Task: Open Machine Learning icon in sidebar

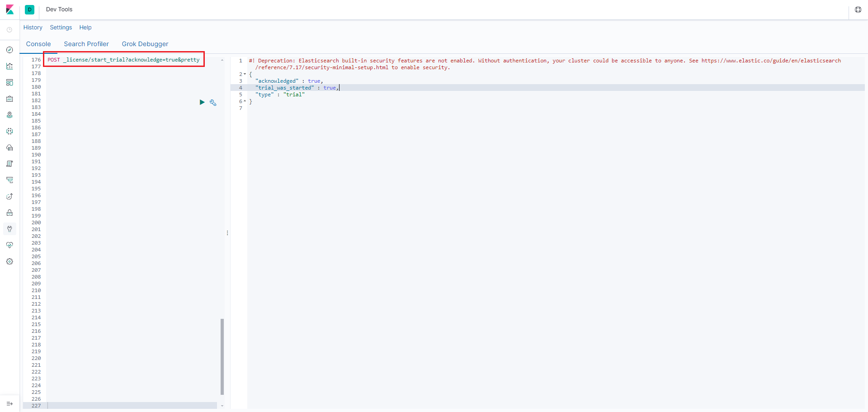Action: [x=9, y=131]
